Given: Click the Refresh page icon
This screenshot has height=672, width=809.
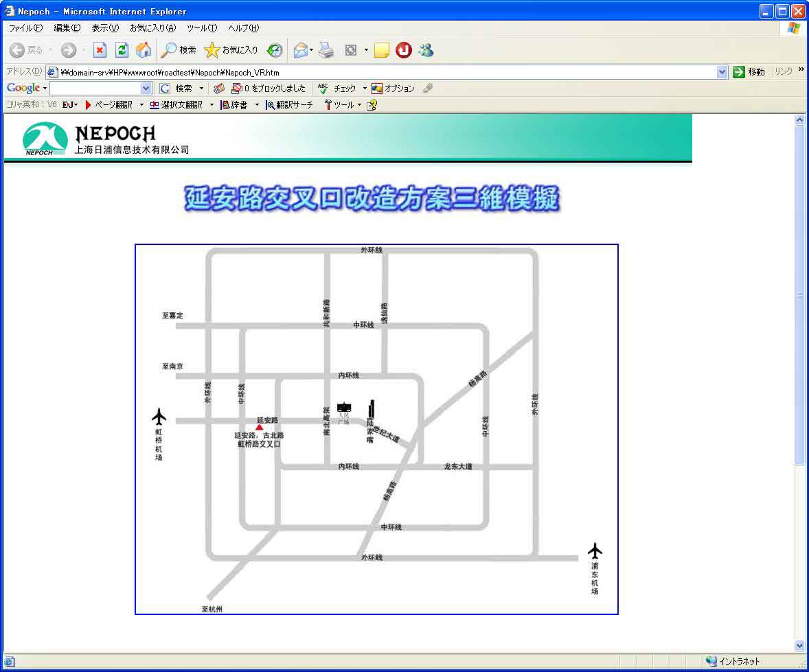Looking at the screenshot, I should coord(122,50).
